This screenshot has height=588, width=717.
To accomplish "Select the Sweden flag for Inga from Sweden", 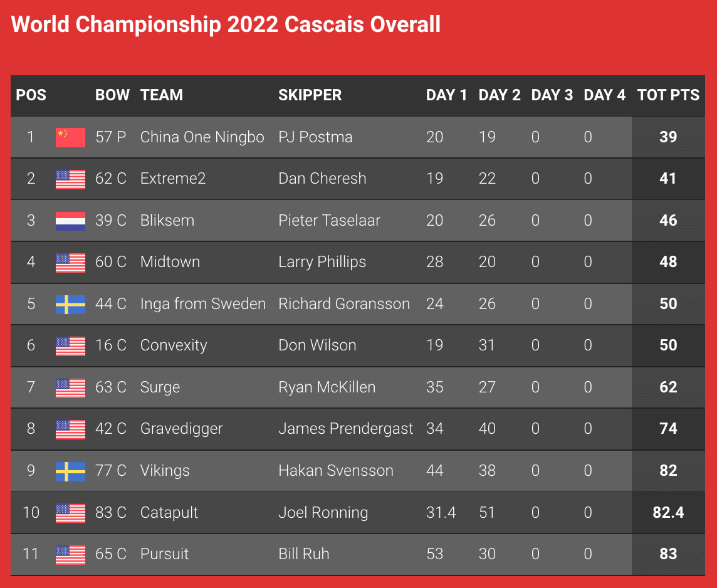I will pos(70,305).
